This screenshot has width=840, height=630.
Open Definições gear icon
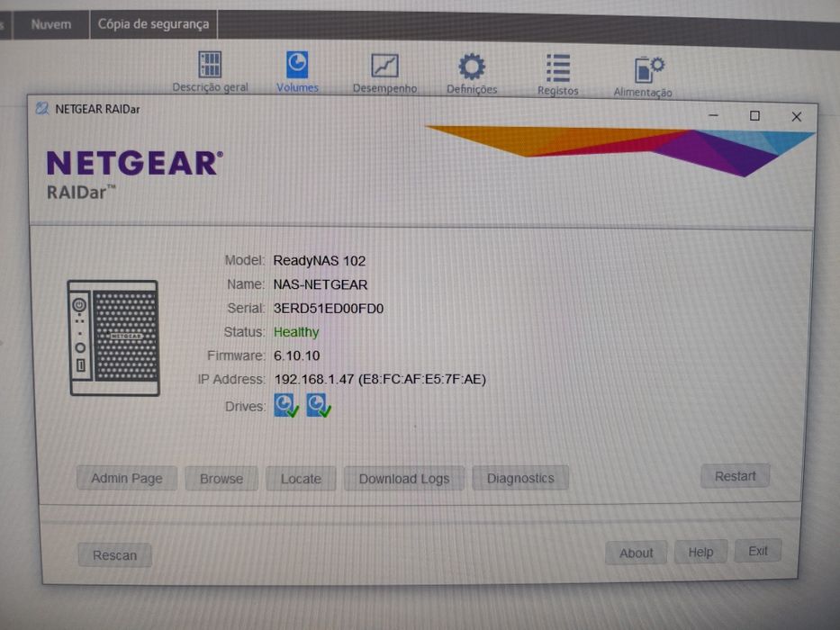(x=472, y=74)
